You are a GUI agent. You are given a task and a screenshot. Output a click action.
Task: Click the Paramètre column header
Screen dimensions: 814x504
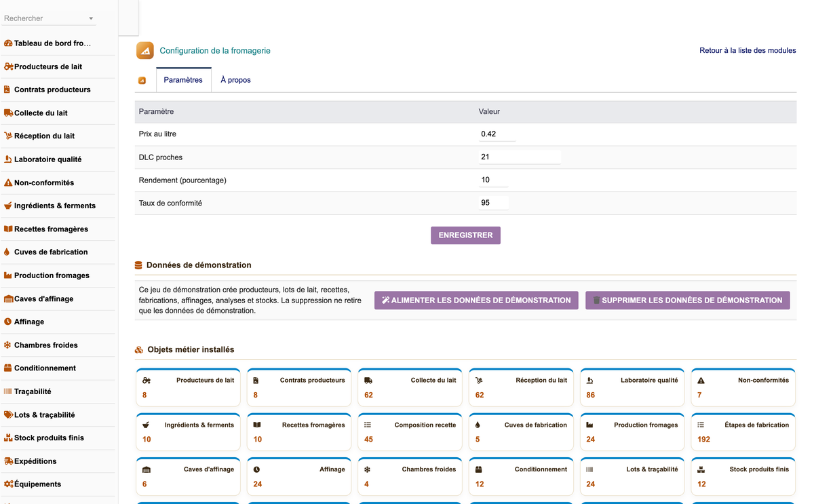pyautogui.click(x=156, y=111)
